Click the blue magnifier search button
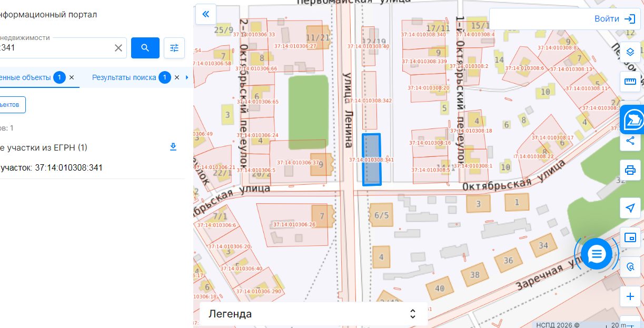Screen dimensions: 644x328 coord(145,48)
